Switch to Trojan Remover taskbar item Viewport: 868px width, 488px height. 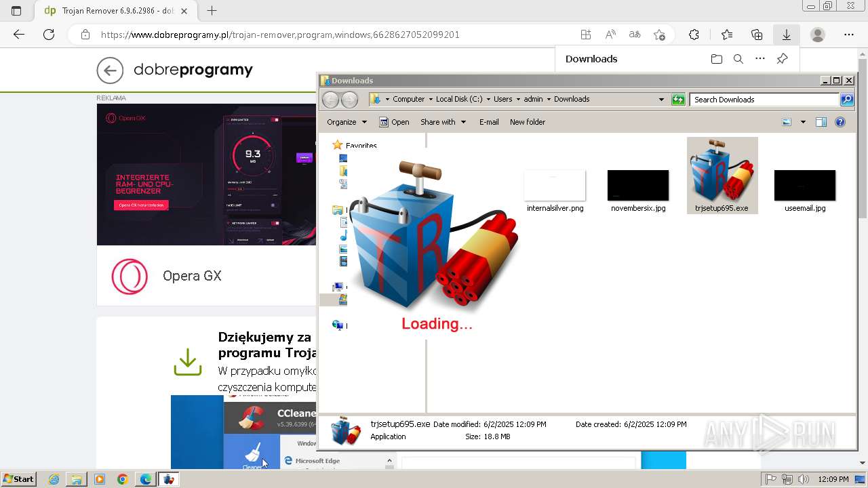point(169,479)
